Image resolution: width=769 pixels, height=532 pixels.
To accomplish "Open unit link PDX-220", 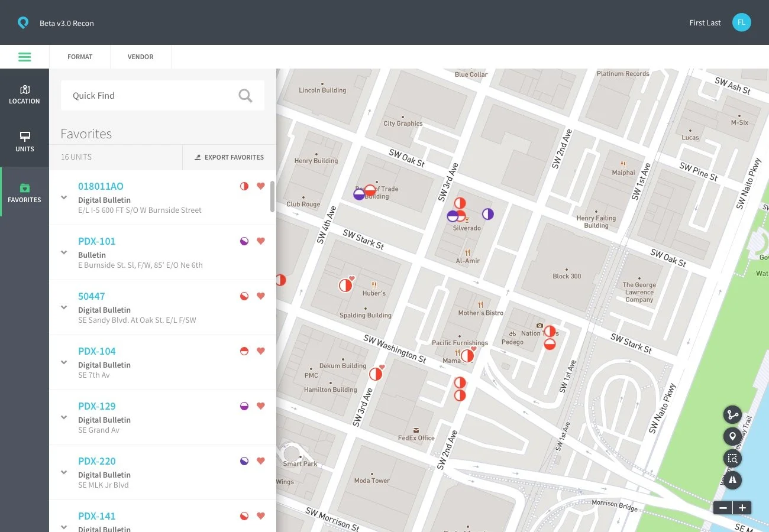I will (x=97, y=461).
